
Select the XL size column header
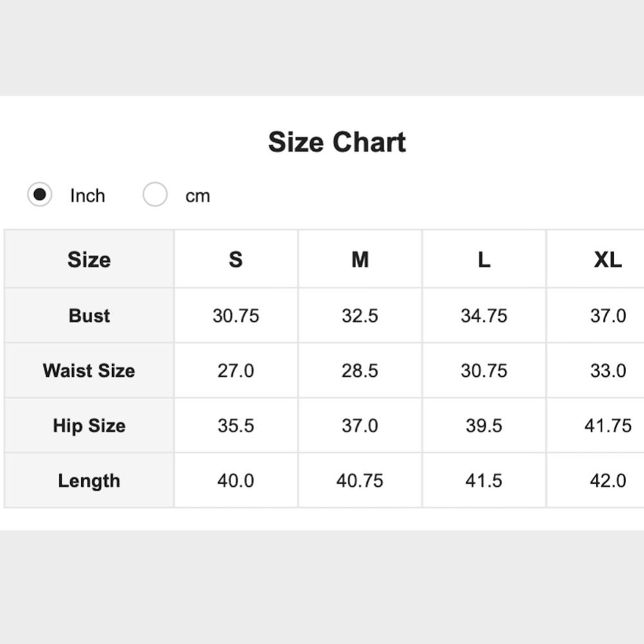(607, 260)
